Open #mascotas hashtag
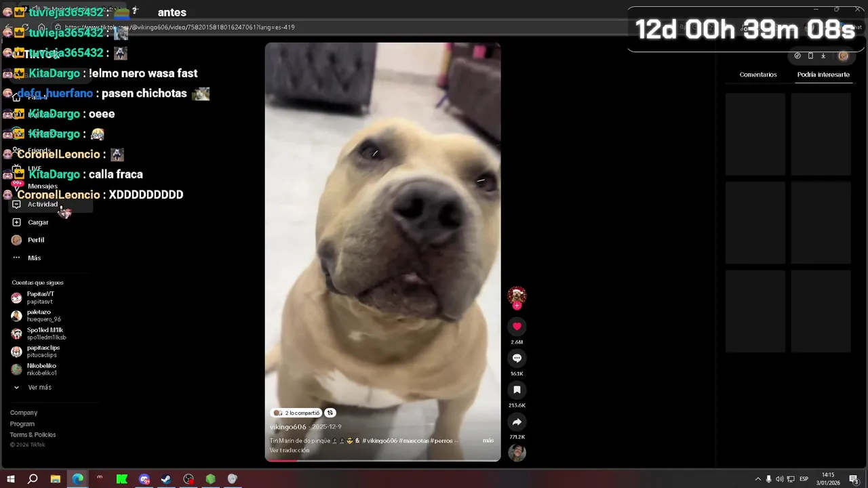 [x=414, y=441]
